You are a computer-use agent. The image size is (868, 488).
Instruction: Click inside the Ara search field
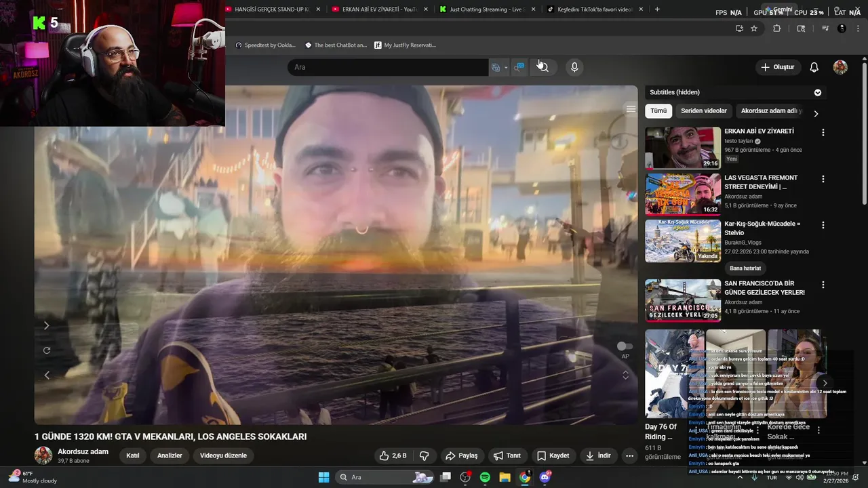pos(387,67)
